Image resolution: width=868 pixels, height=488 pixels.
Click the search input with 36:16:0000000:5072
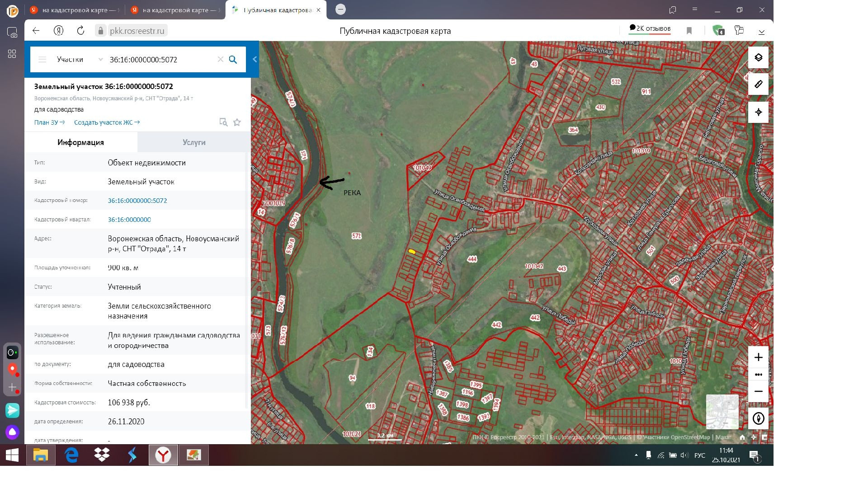pos(160,60)
